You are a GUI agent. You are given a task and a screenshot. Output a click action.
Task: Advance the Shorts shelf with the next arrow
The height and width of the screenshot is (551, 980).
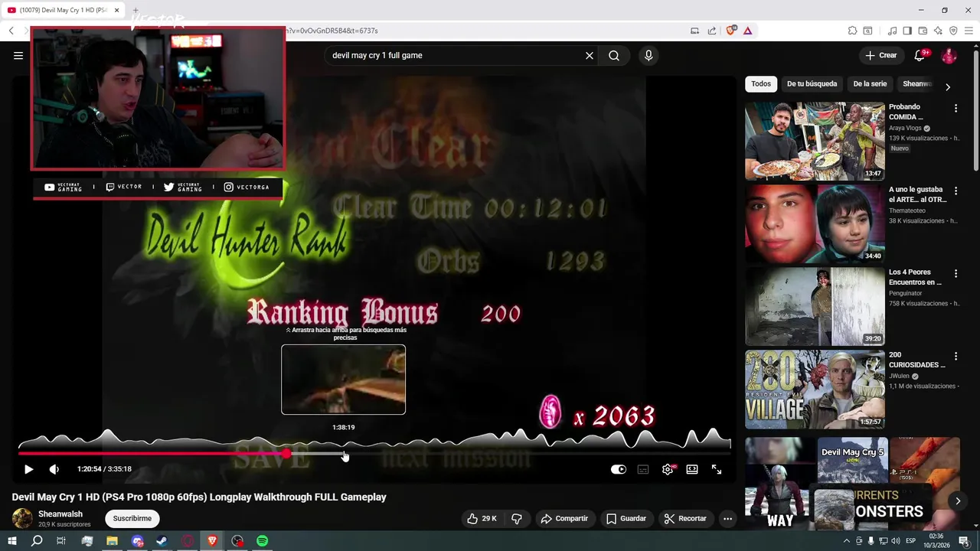[958, 500]
